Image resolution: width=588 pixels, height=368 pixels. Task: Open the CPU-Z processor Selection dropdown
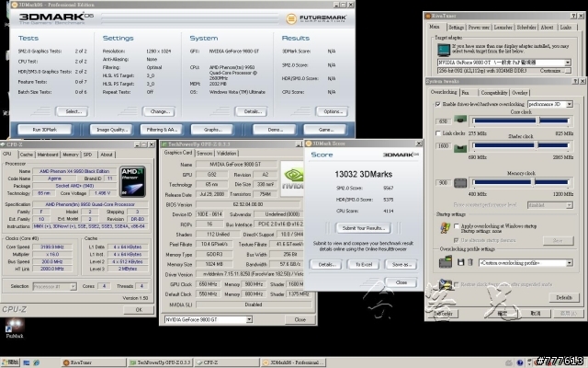pyautogui.click(x=73, y=286)
